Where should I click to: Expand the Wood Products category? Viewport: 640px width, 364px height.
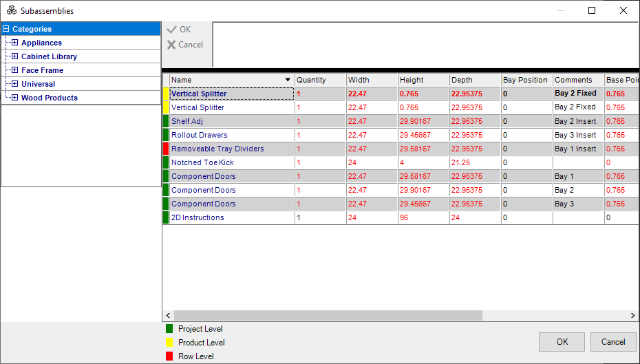[14, 98]
